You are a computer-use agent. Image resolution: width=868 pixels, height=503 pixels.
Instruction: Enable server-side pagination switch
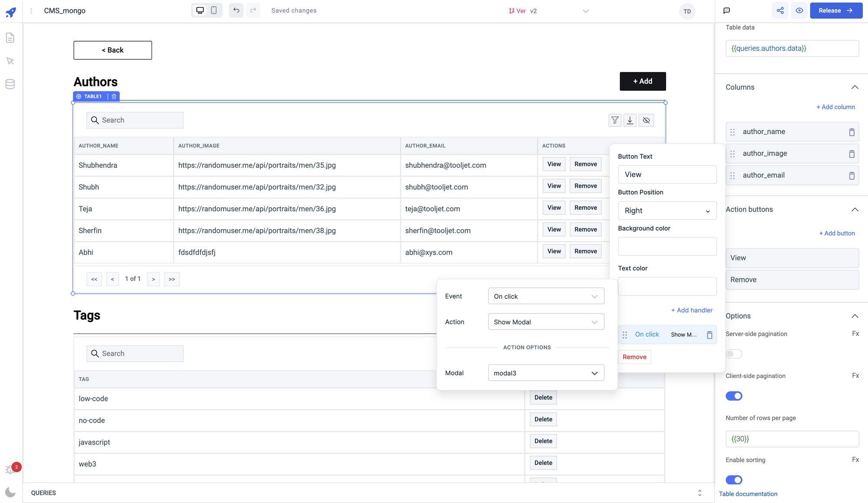pyautogui.click(x=734, y=354)
